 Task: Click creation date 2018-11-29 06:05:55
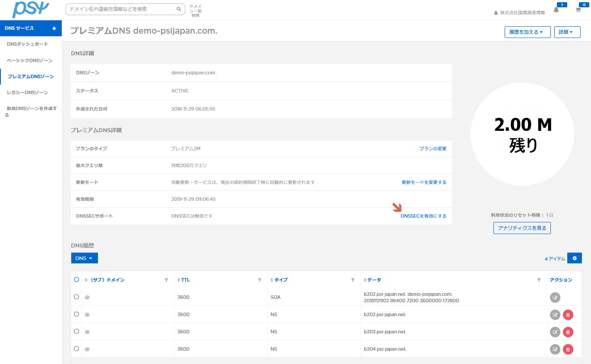tap(193, 109)
